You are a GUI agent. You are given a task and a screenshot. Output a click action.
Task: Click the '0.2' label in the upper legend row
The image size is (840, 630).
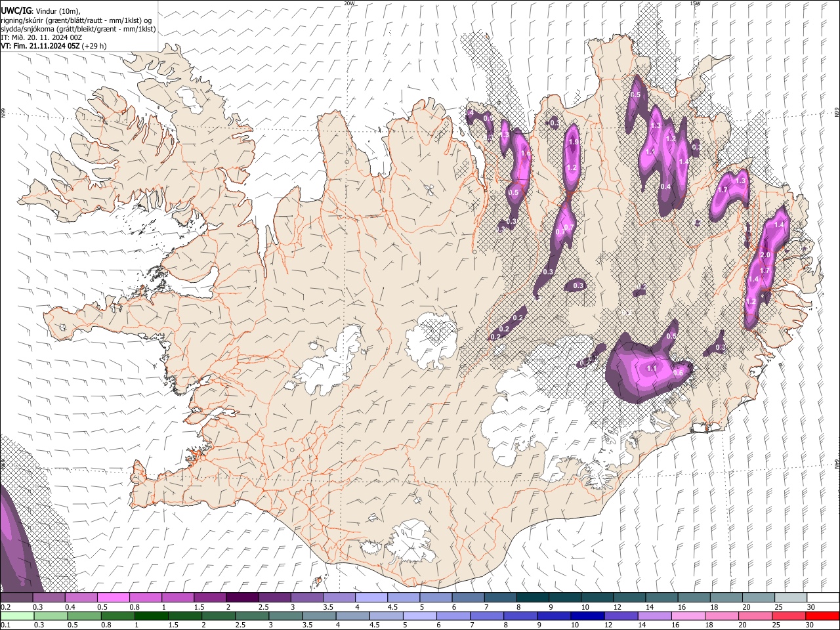[6, 607]
